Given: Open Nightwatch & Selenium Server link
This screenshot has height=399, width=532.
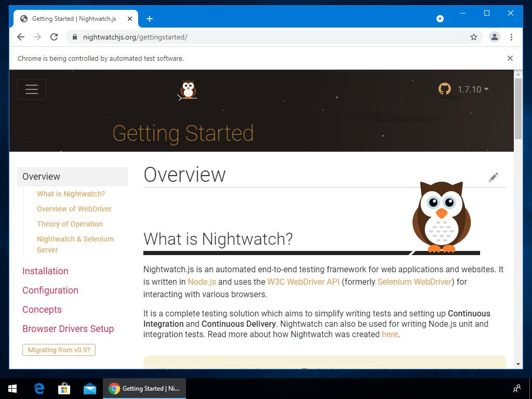Looking at the screenshot, I should click(75, 244).
